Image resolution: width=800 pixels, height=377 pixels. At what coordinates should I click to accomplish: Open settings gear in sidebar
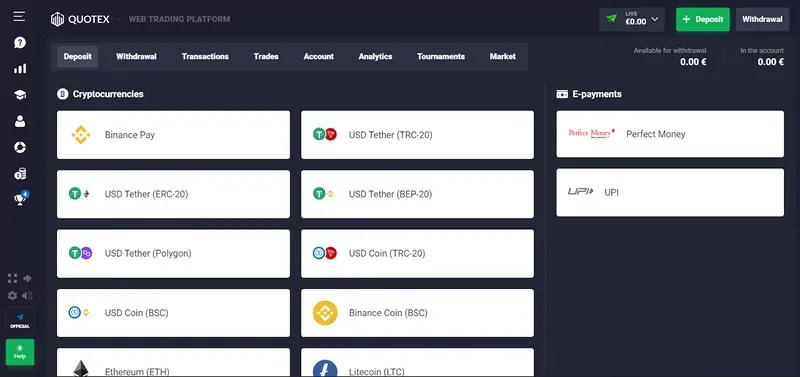click(x=12, y=295)
